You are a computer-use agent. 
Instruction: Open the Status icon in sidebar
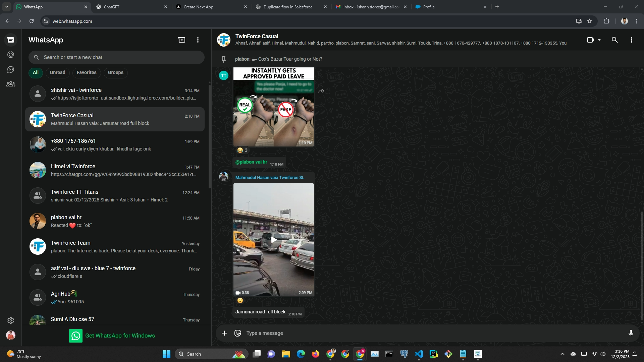(x=11, y=55)
